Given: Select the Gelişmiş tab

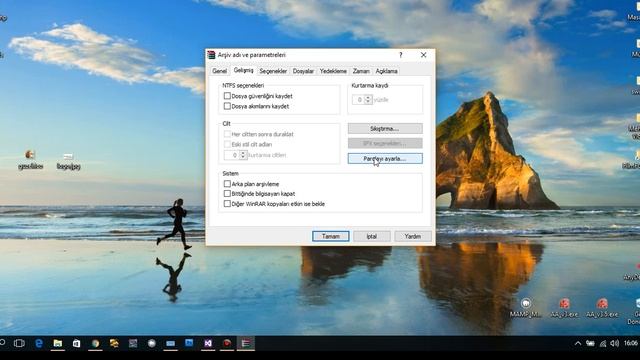Looking at the screenshot, I should coord(243,70).
